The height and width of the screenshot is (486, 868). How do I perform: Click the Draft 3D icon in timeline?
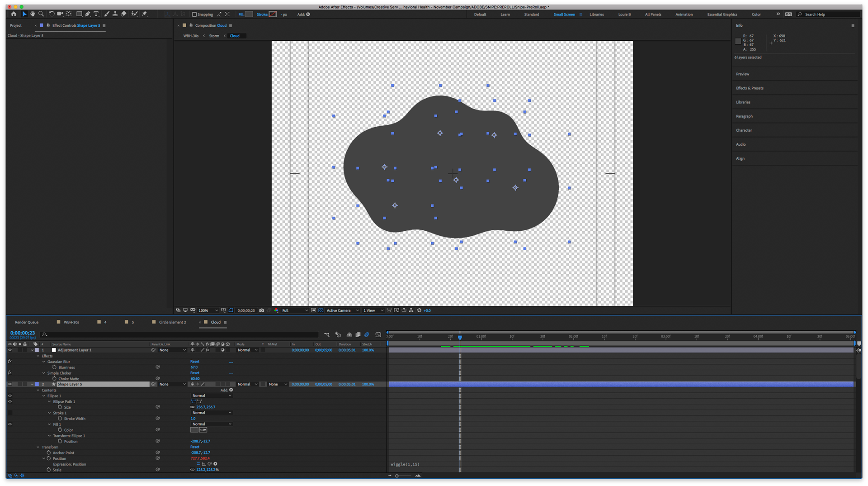[338, 335]
